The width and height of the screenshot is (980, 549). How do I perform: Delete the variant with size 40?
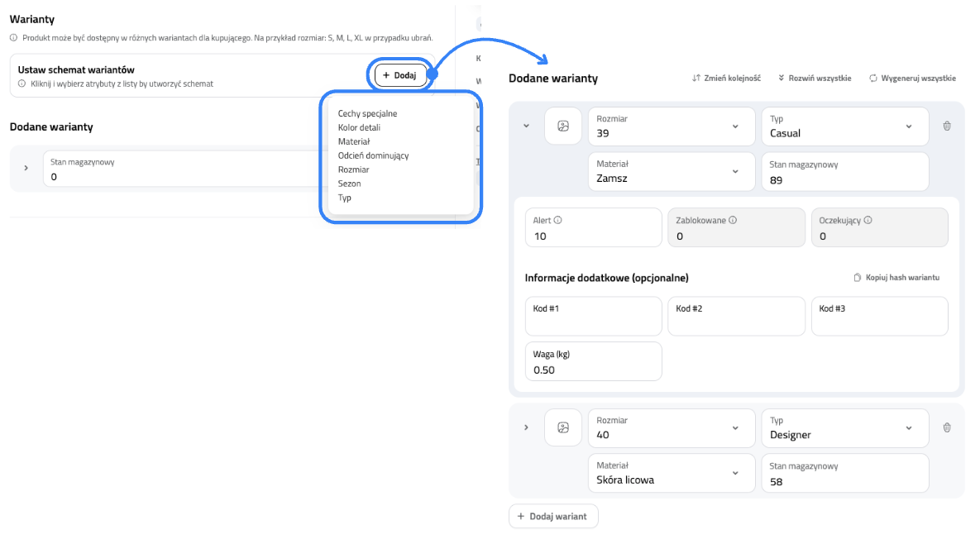tap(947, 427)
